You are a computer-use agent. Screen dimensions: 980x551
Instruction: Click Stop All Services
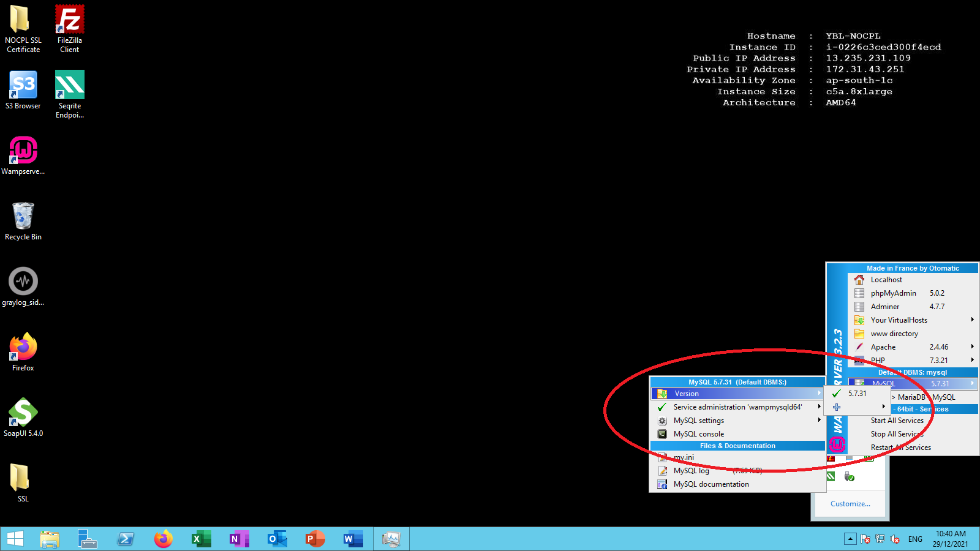913,434
